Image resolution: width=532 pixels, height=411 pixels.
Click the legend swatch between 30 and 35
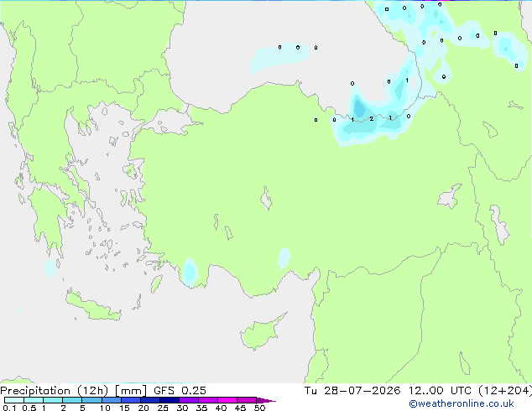[x=188, y=400]
